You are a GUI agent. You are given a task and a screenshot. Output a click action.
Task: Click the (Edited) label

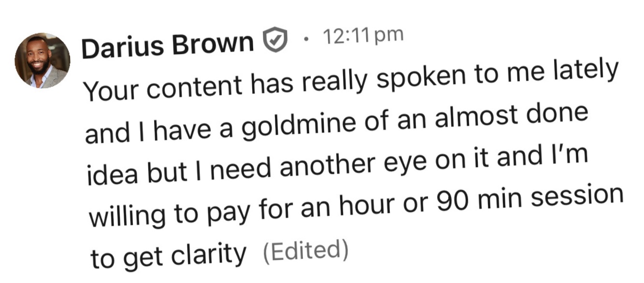click(305, 251)
